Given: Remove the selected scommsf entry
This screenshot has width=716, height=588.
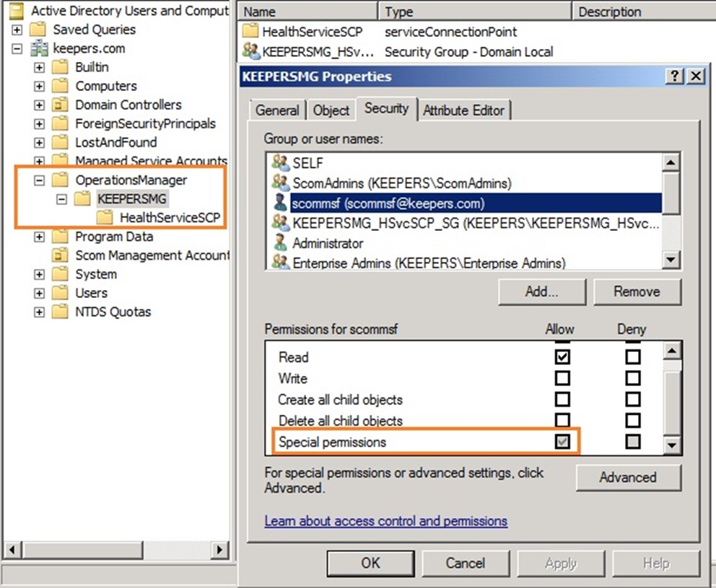Looking at the screenshot, I should (x=637, y=291).
